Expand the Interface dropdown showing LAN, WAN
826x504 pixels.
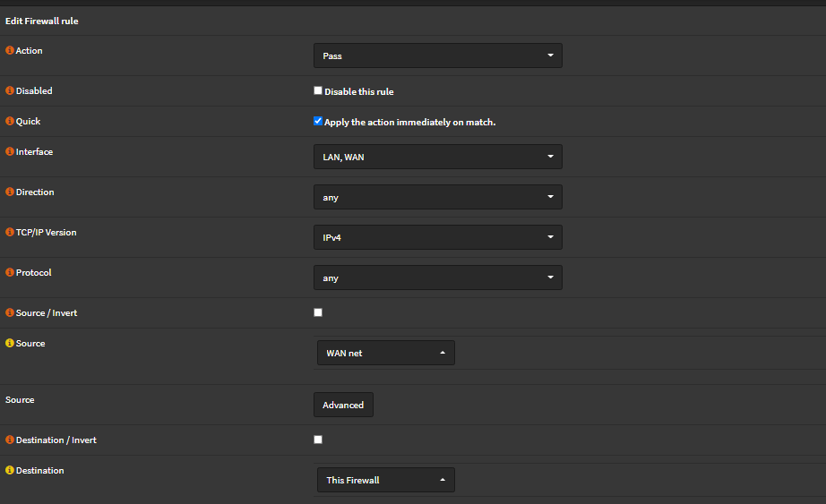tap(437, 157)
